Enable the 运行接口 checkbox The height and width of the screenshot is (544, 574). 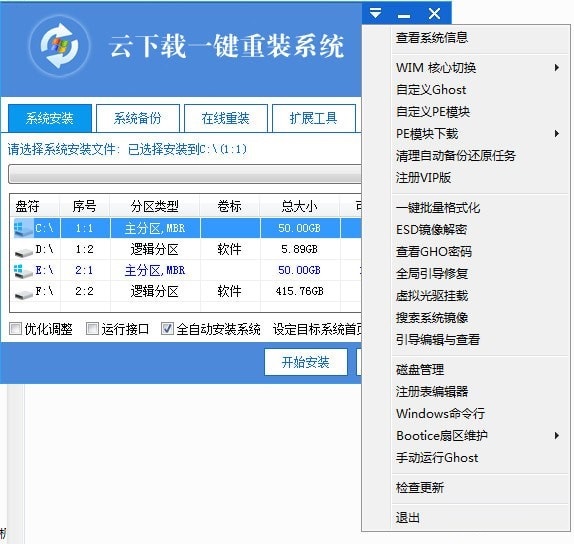pyautogui.click(x=92, y=328)
